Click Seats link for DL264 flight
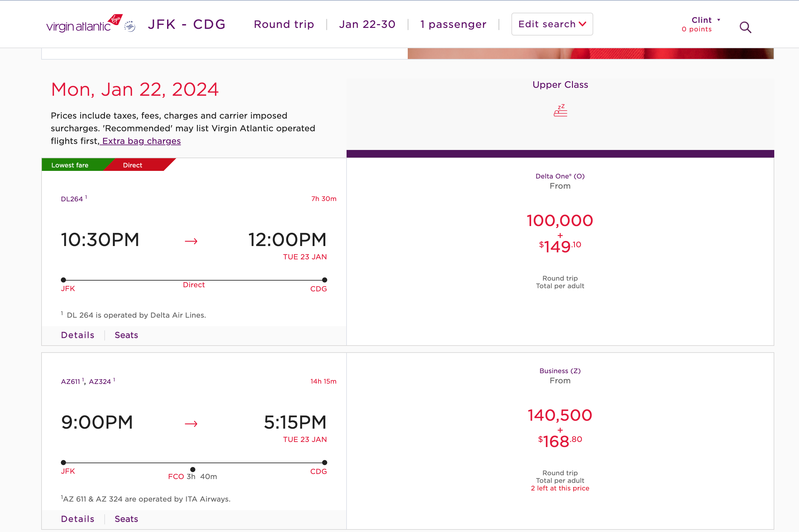The width and height of the screenshot is (799, 532). [127, 335]
